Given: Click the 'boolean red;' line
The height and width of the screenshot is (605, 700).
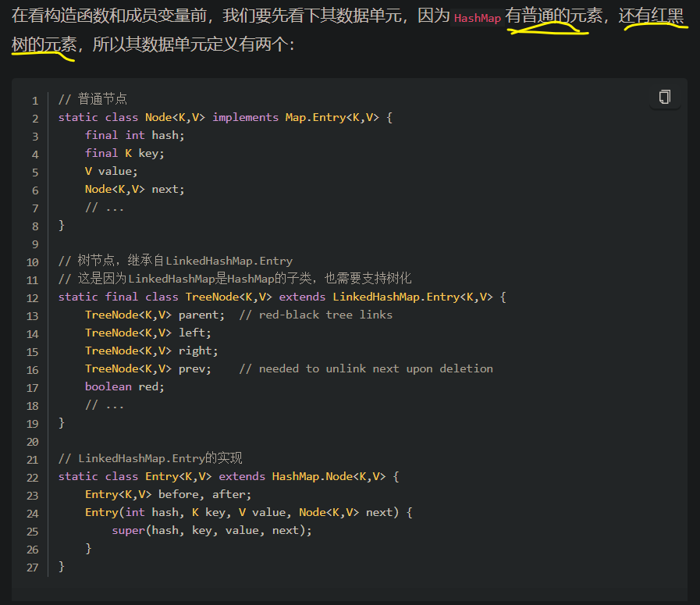Looking at the screenshot, I should click(x=125, y=386).
